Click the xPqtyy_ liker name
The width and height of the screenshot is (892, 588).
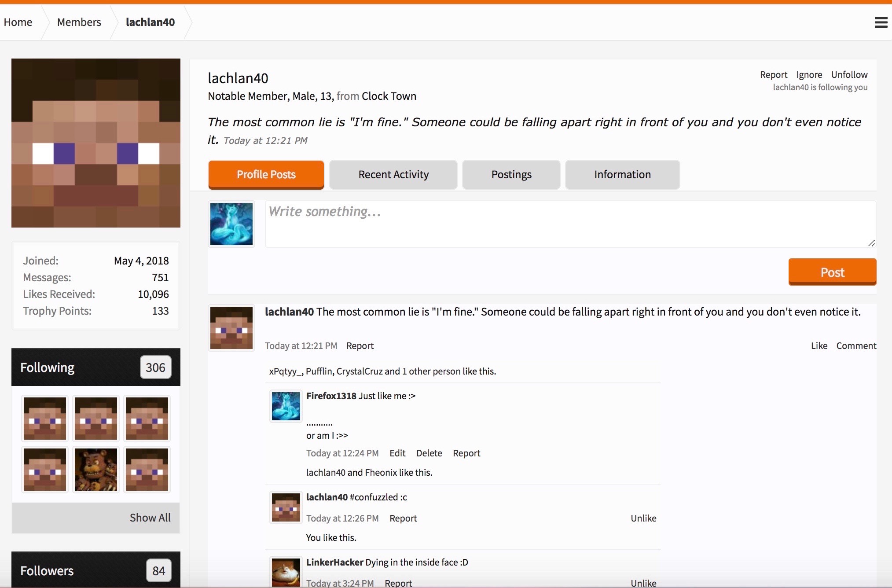point(285,371)
